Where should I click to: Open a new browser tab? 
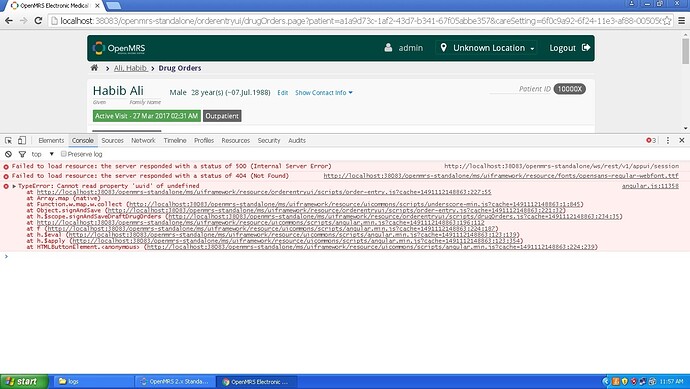click(x=114, y=6)
